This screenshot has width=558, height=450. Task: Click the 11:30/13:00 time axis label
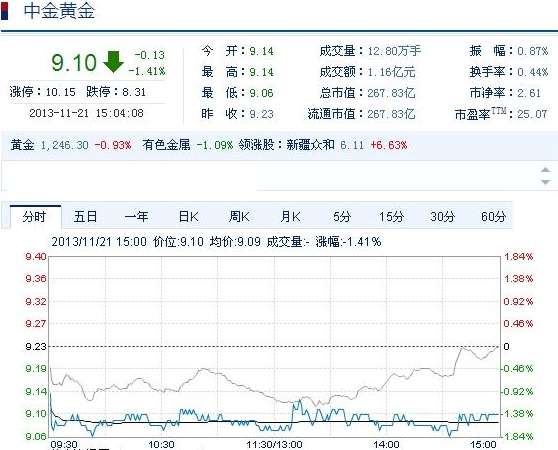274,445
